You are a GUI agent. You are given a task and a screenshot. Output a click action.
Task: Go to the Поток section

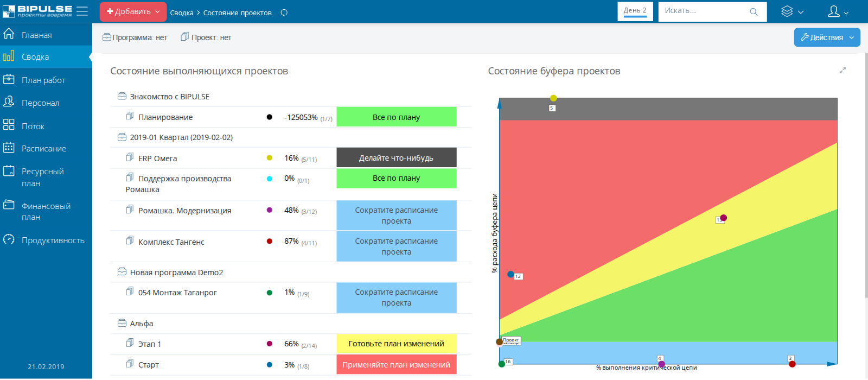point(9,125)
